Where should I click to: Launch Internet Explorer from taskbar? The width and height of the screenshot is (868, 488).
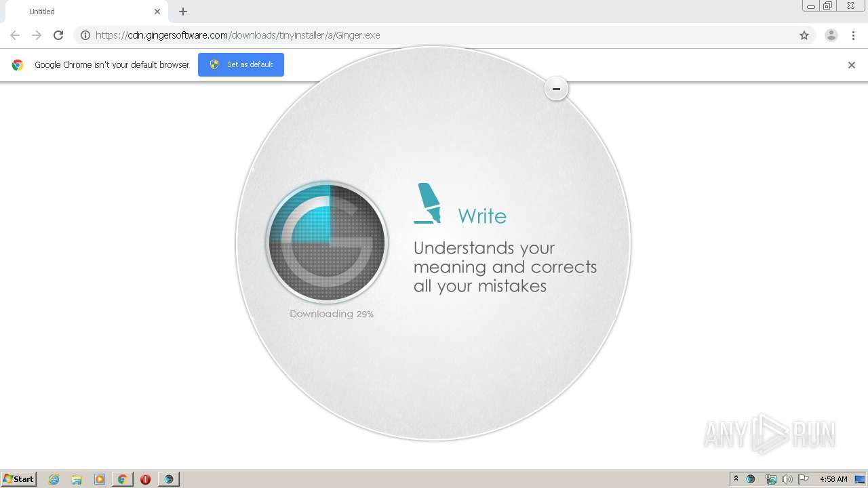click(54, 479)
